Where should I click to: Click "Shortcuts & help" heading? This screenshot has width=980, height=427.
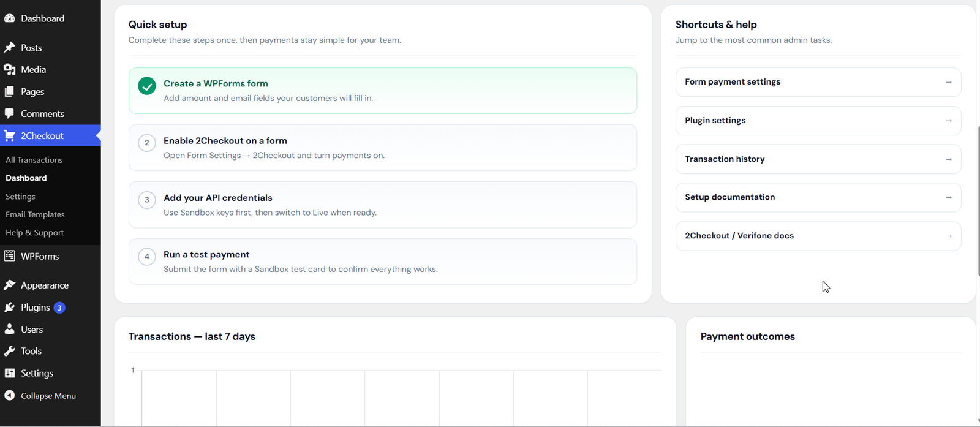[x=716, y=25]
